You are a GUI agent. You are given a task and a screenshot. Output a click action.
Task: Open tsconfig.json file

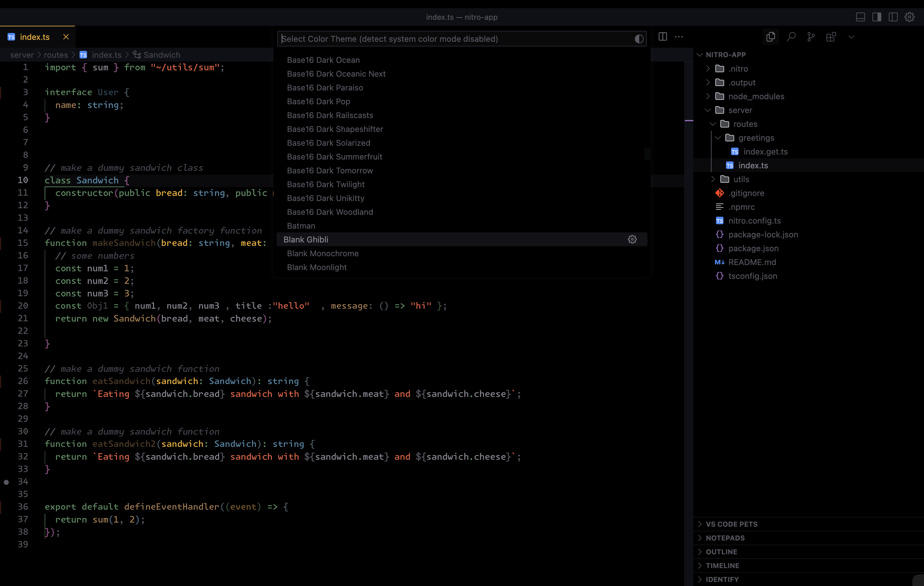[x=808, y=276]
